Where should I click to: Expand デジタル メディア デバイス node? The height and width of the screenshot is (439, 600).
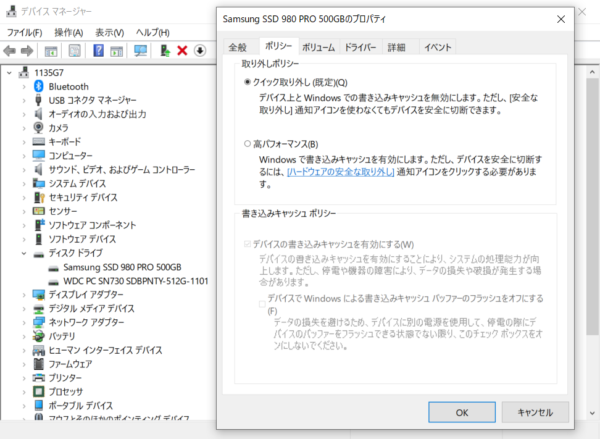tap(24, 308)
